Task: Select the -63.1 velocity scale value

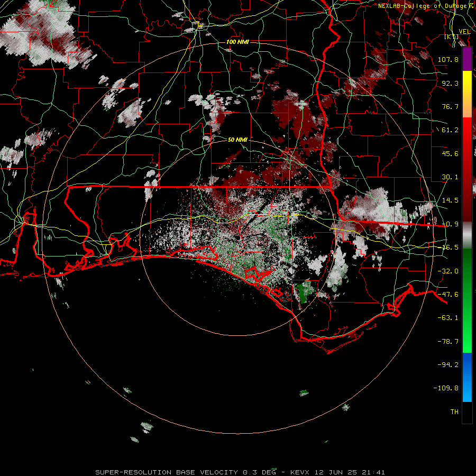Action: pos(448,318)
